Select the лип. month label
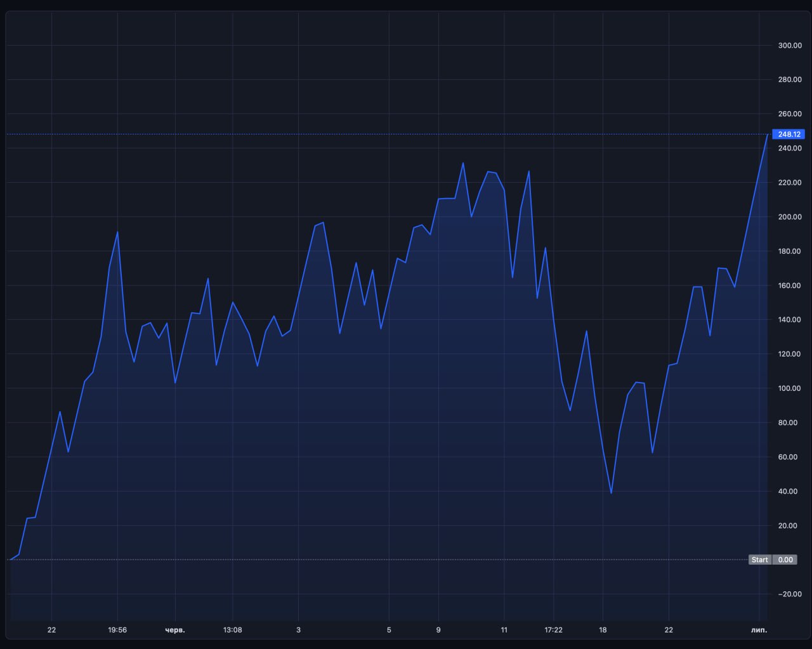This screenshot has width=812, height=649. (x=759, y=630)
